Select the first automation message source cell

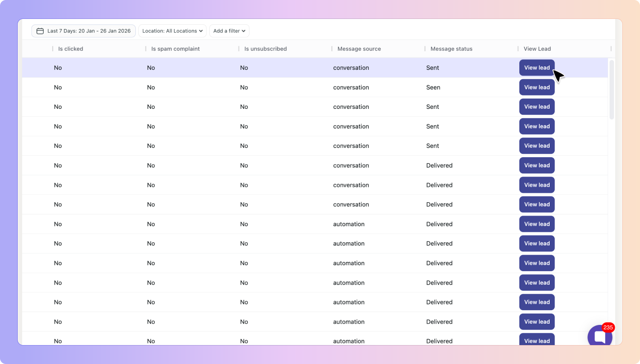point(349,224)
